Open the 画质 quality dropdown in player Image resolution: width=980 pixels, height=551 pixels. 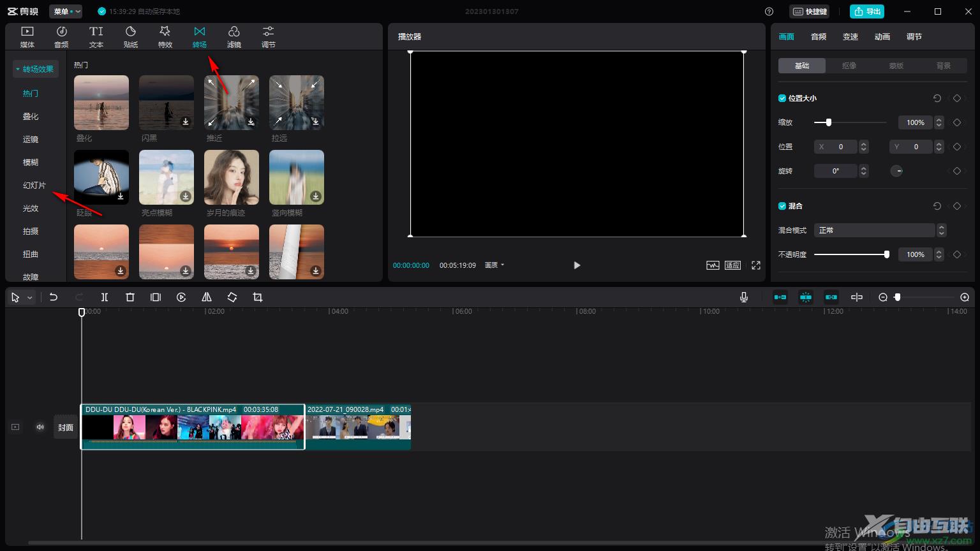click(494, 265)
